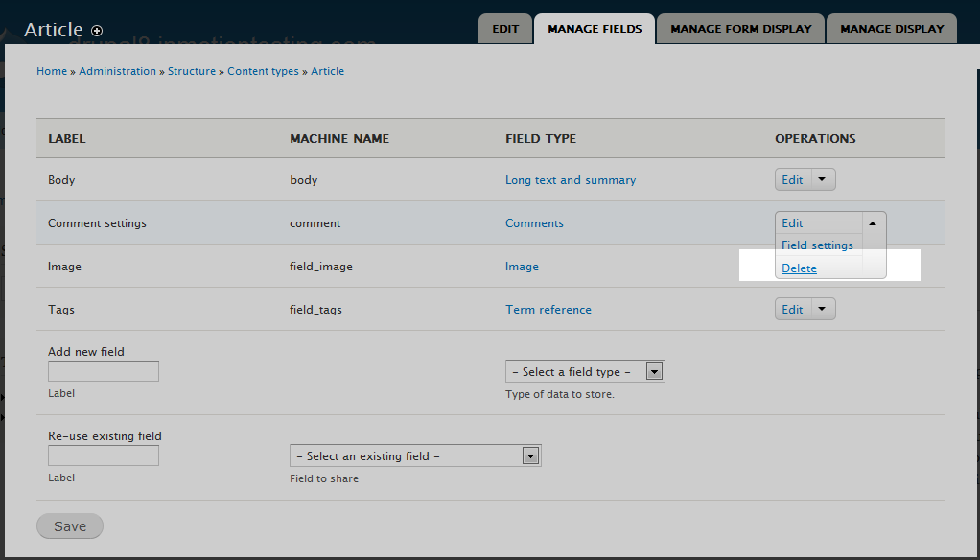Open the Comments field type link
The width and height of the screenshot is (980, 560).
pyautogui.click(x=534, y=223)
